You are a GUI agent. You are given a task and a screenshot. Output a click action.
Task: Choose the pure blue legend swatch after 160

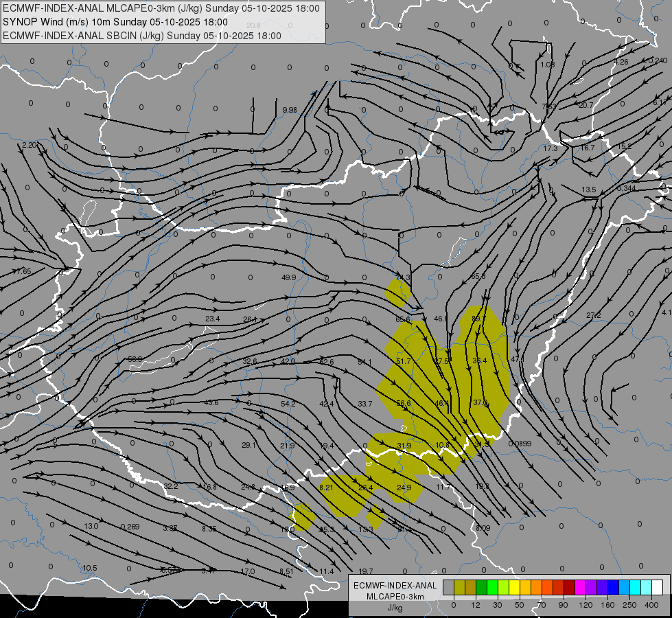click(614, 588)
